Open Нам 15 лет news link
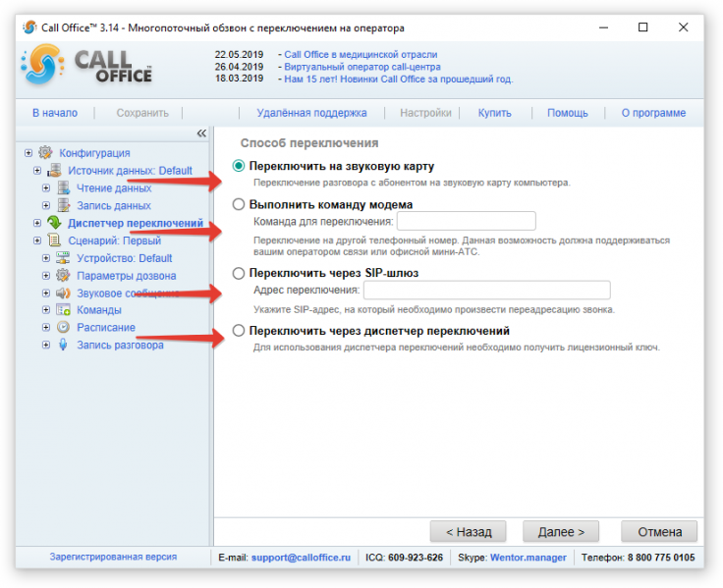This screenshot has width=723, height=588. [399, 79]
